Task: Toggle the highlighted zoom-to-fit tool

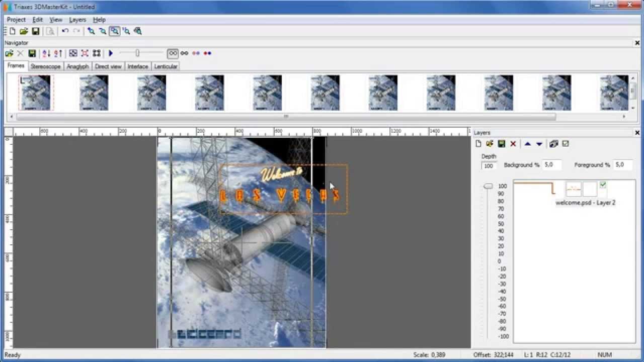Action: [115, 31]
